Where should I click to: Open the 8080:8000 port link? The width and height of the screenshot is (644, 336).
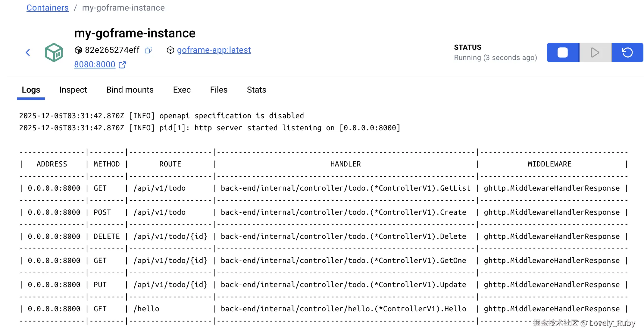tap(95, 65)
